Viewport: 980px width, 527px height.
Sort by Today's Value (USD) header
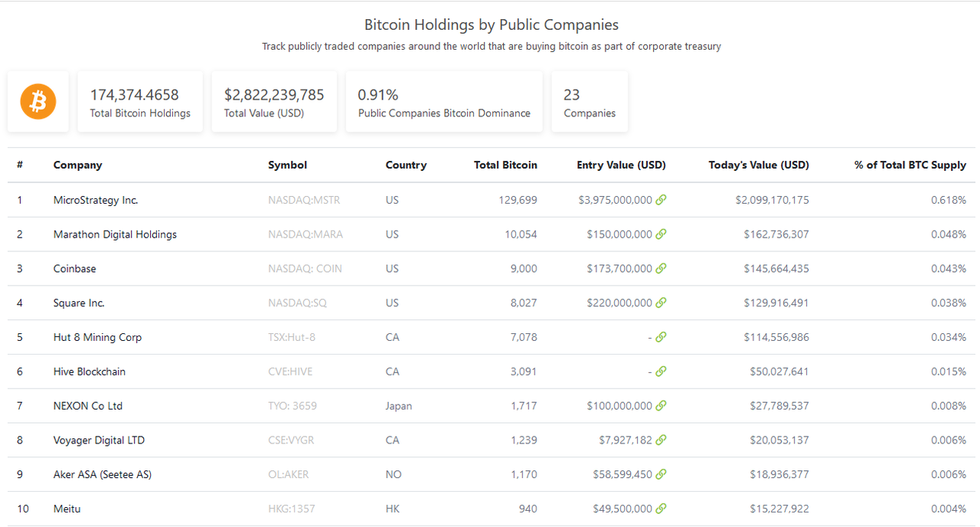[x=759, y=165]
